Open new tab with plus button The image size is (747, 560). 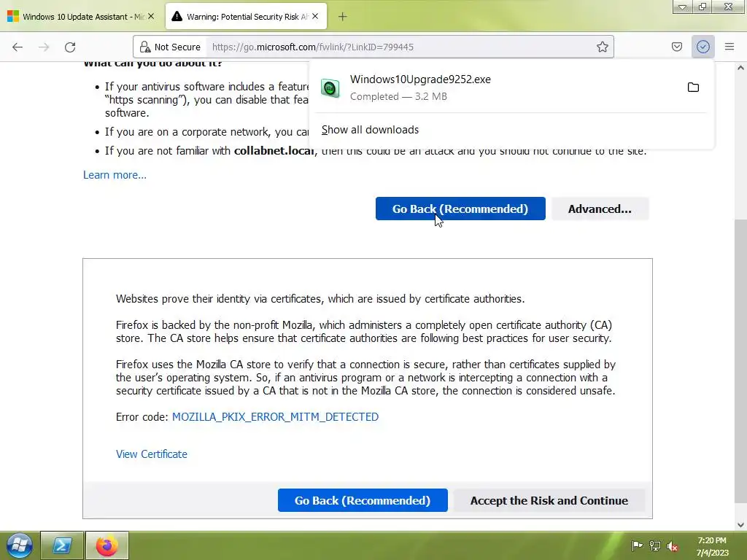click(x=343, y=17)
